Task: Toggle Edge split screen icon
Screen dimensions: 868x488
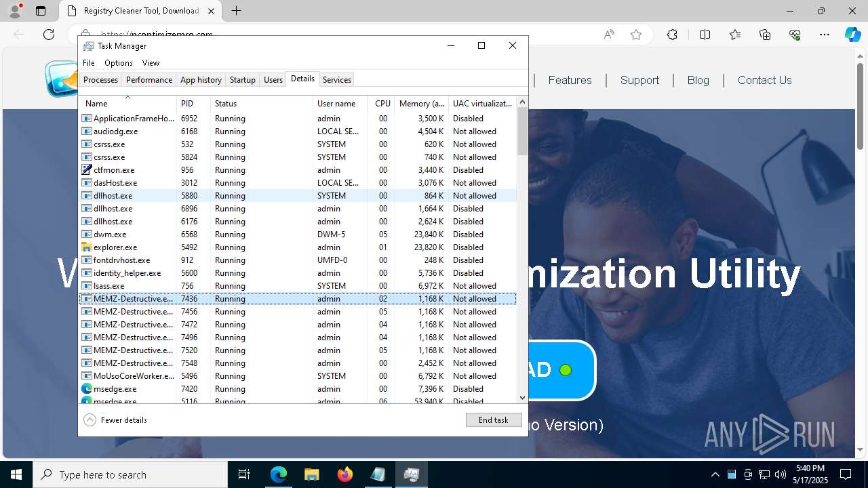Action: pyautogui.click(x=705, y=35)
